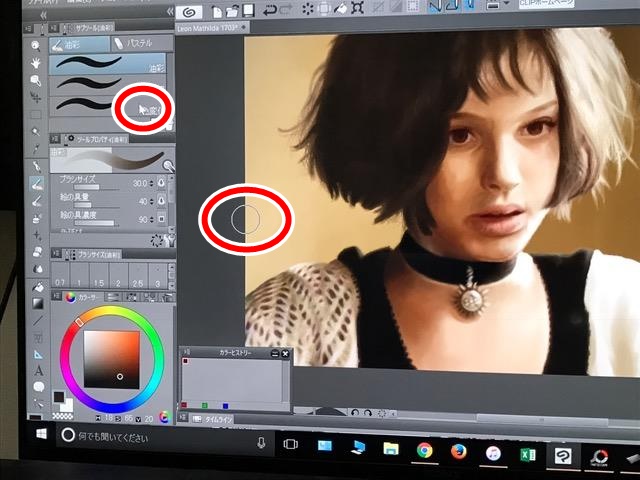Select the Fill bucket tool
The image size is (640, 480).
[38, 287]
